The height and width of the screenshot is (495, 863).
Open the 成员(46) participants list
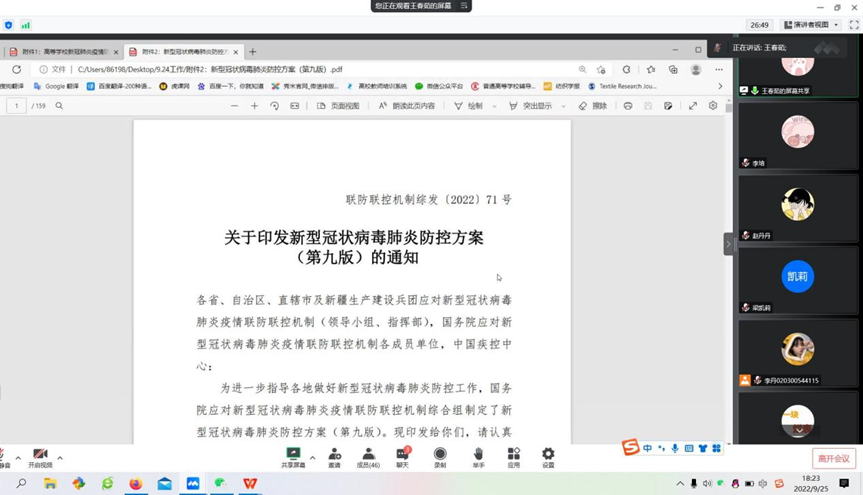tap(369, 456)
